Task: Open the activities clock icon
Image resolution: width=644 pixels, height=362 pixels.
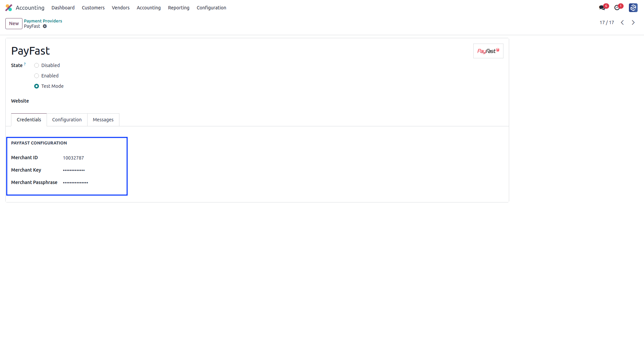Action: coord(617,8)
